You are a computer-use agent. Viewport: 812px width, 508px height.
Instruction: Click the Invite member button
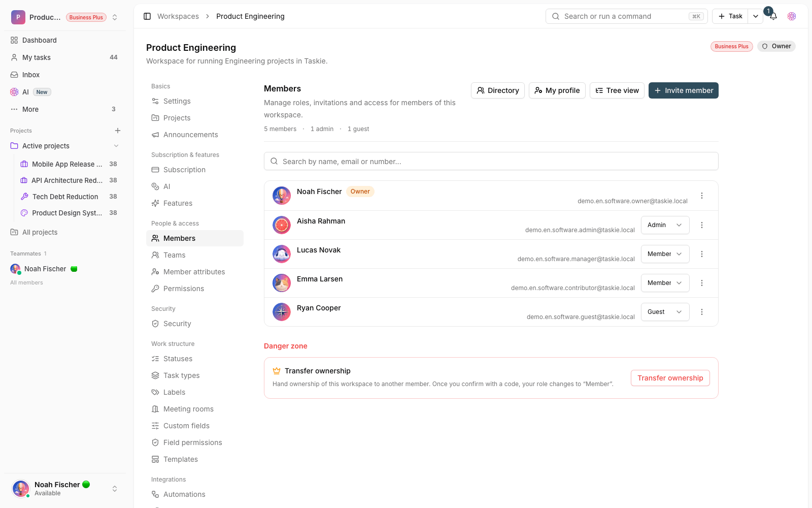pos(683,90)
